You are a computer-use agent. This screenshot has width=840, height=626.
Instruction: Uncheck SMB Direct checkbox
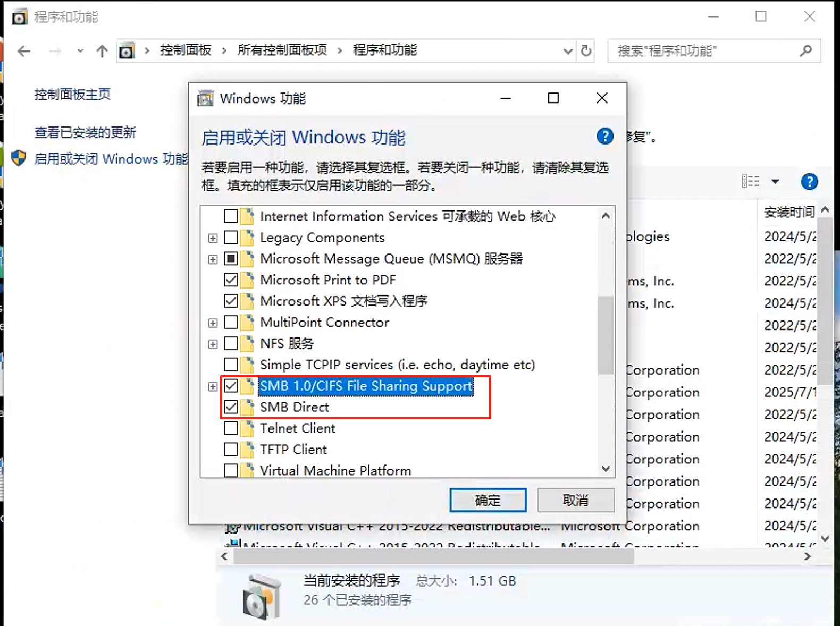(231, 407)
